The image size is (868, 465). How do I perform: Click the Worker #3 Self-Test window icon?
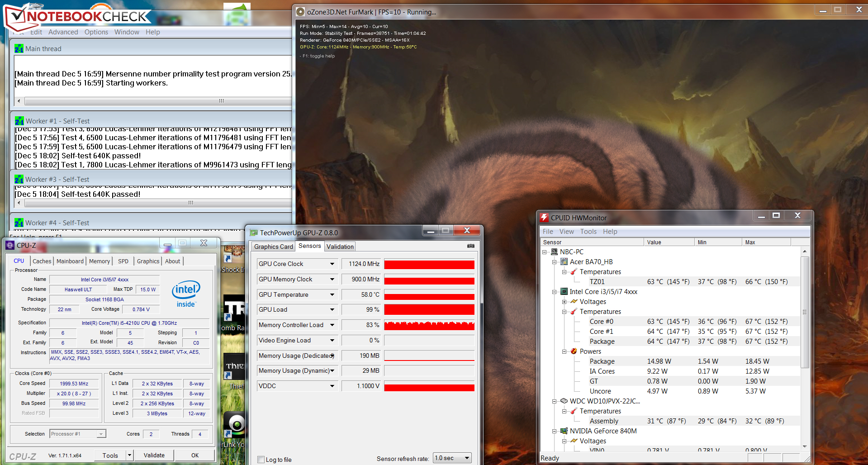tap(19, 179)
